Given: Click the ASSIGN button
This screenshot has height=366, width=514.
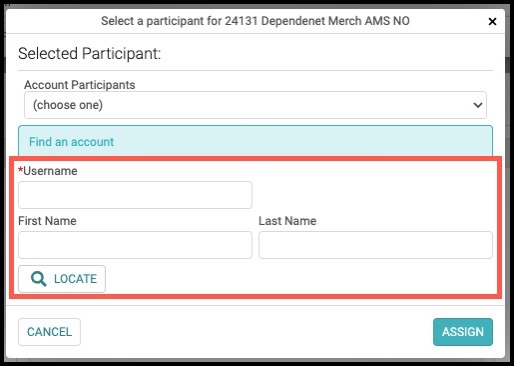Looking at the screenshot, I should tap(463, 332).
